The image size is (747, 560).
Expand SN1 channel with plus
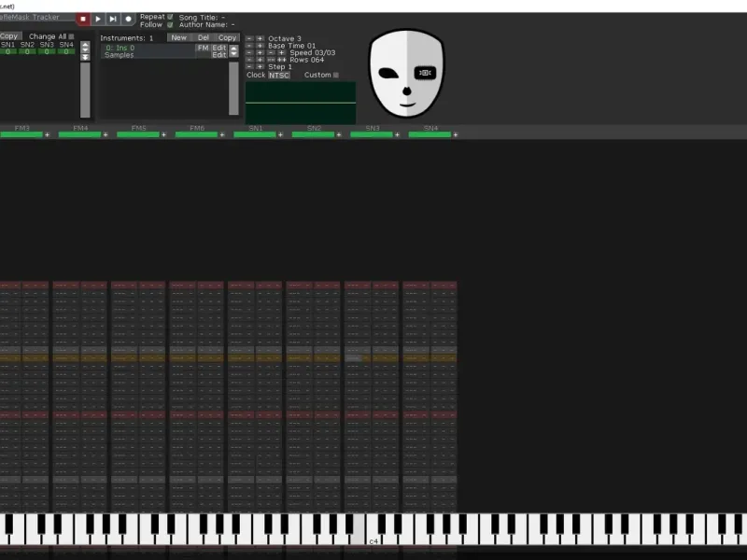click(281, 135)
